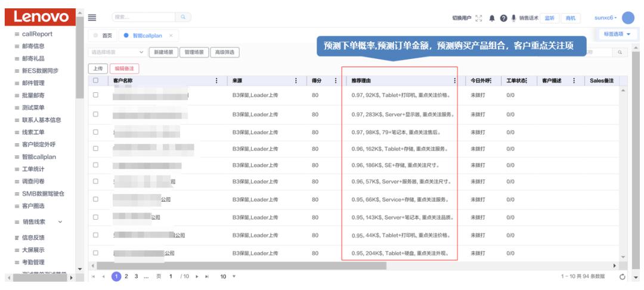Click the page number input in pager
The height and width of the screenshot is (290, 644).
(x=171, y=276)
